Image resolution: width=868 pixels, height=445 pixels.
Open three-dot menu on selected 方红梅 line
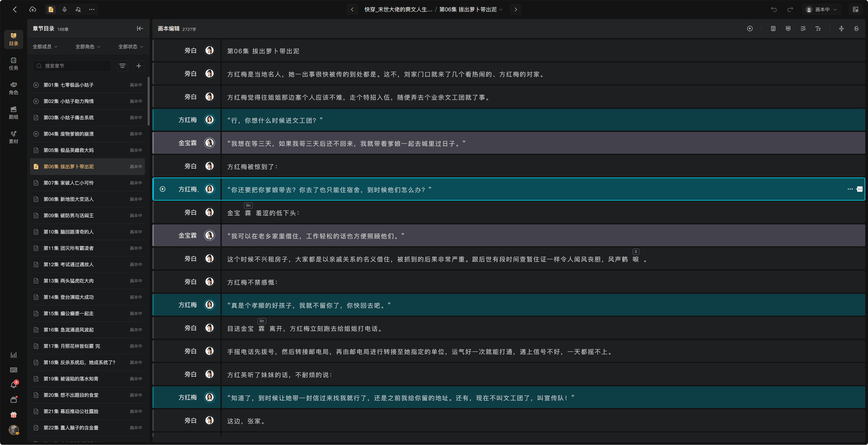(850, 189)
